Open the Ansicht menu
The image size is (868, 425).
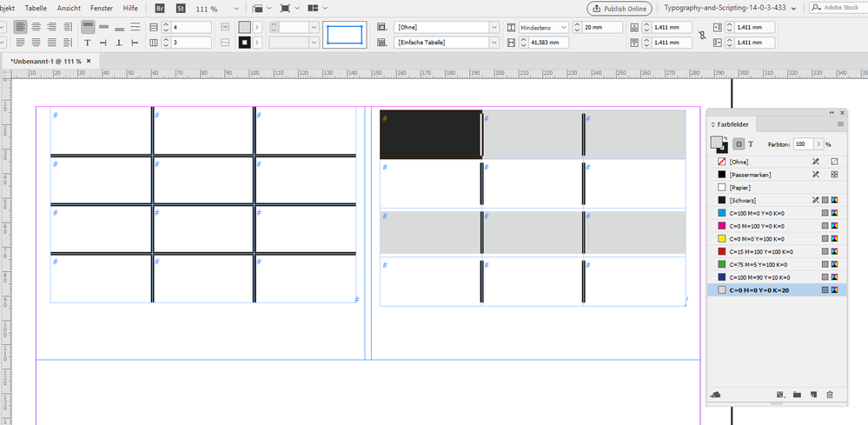pyautogui.click(x=69, y=9)
